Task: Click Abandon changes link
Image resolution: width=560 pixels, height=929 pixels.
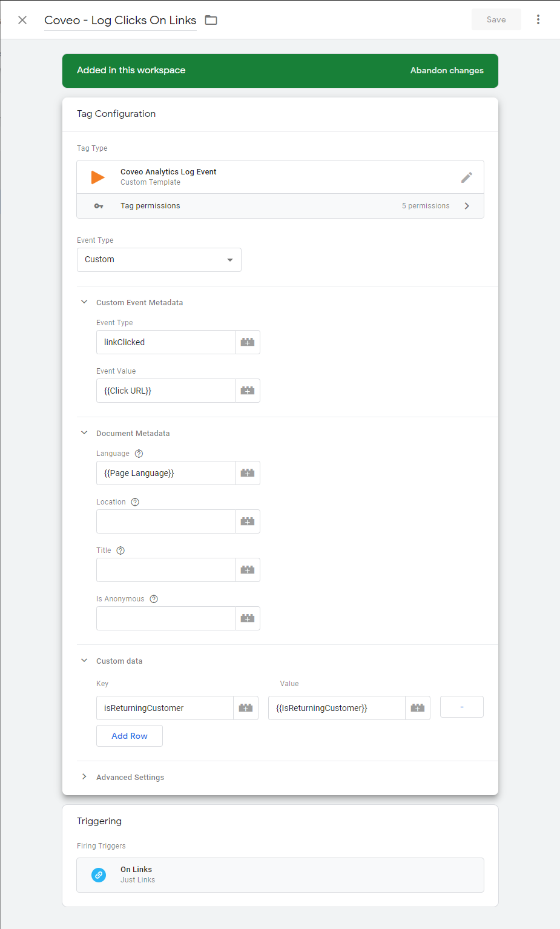Action: (x=447, y=70)
